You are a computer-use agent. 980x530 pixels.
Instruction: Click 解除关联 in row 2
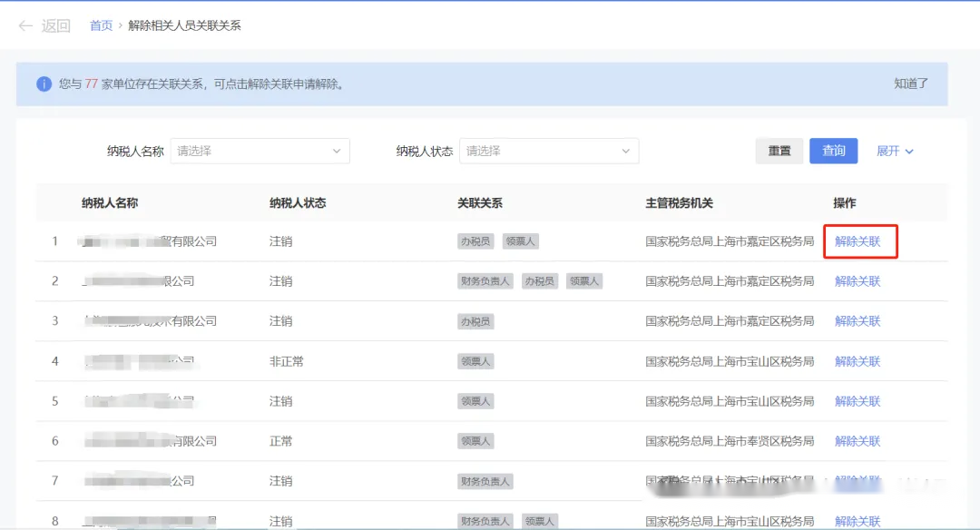[x=857, y=281]
